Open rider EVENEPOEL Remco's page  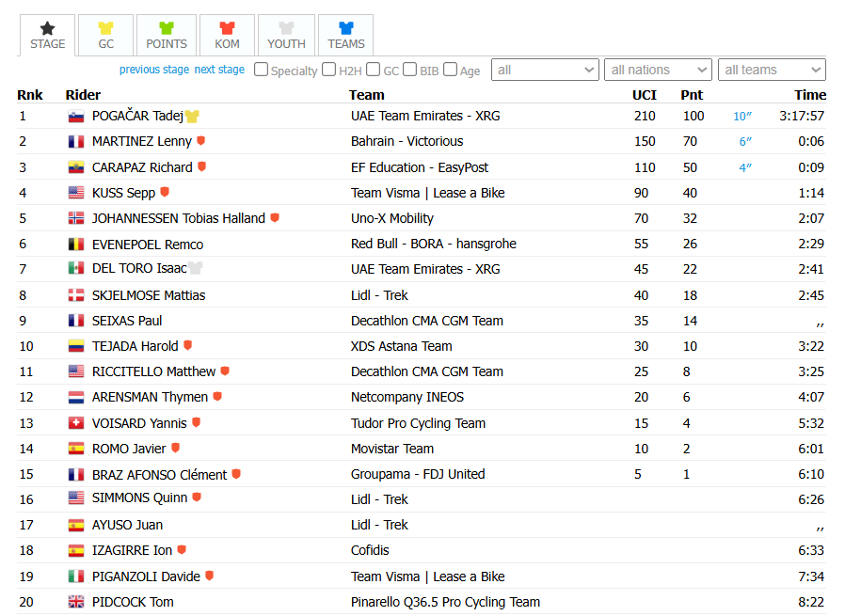pos(148,245)
